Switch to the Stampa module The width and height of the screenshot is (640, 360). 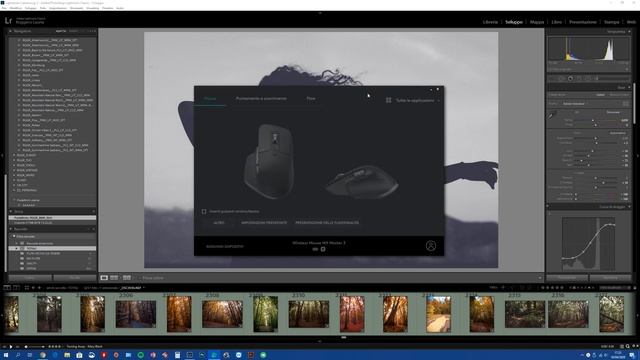[x=611, y=22]
